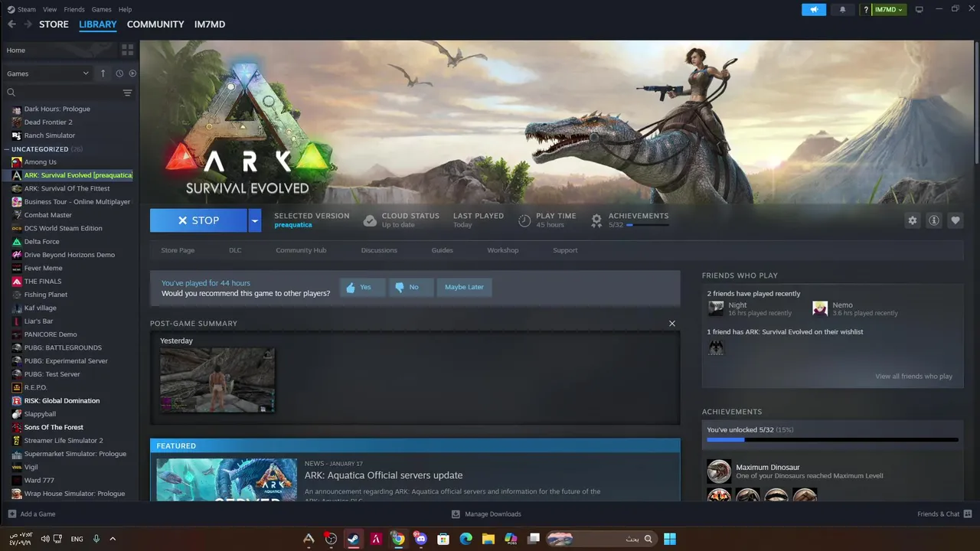Stop the running ARK game
Image resolution: width=980 pixels, height=551 pixels.
(198, 220)
